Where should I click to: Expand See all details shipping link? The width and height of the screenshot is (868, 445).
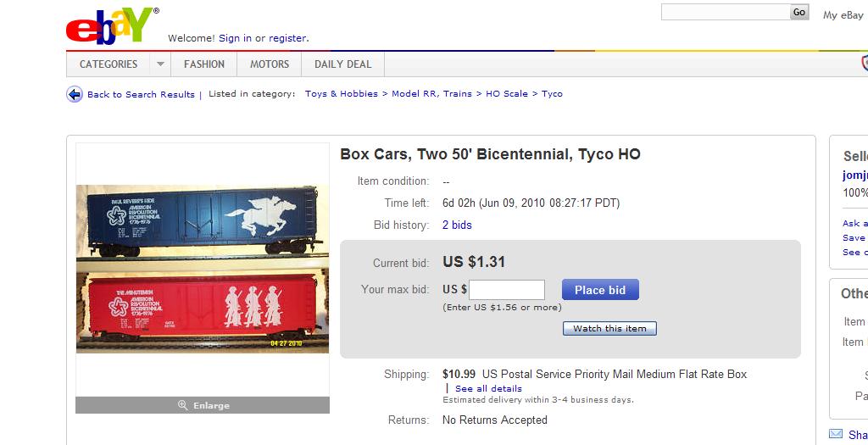coord(488,388)
